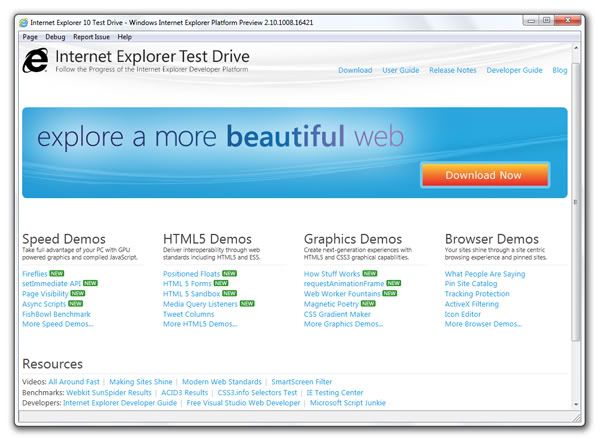Open the Help menu
600x440 pixels.
click(x=125, y=37)
